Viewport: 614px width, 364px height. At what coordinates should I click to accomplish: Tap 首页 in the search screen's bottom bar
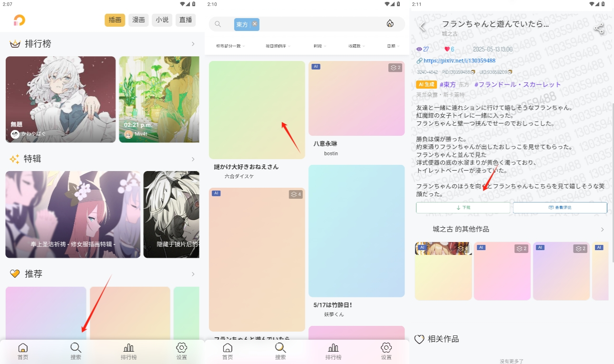tap(228, 351)
